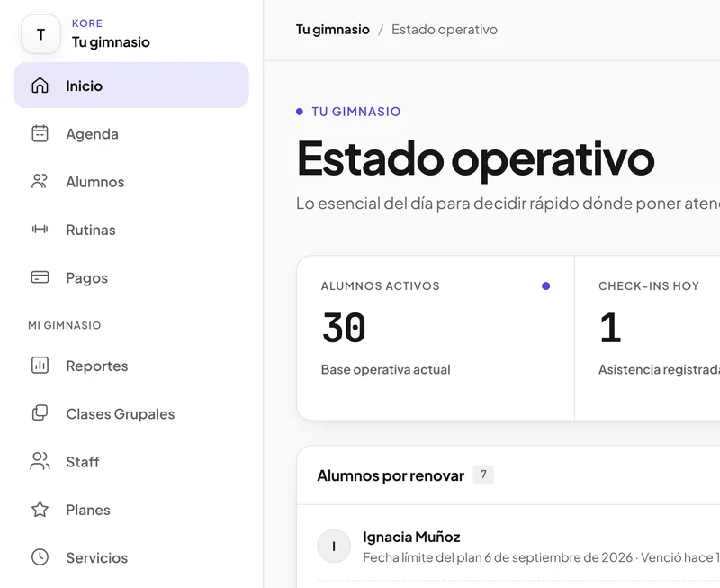Open the Rutinas section
Screen dimensions: 720x588
[x=131, y=230]
